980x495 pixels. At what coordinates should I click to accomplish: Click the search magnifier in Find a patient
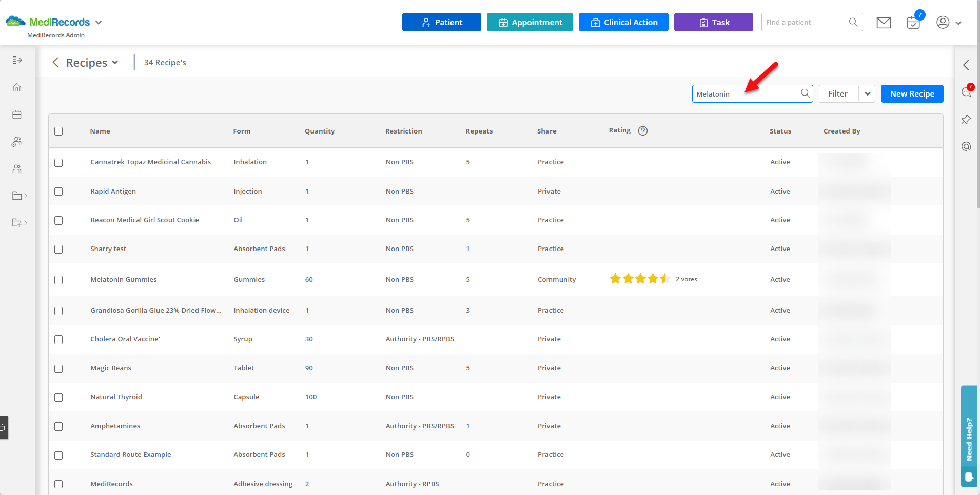tap(853, 22)
